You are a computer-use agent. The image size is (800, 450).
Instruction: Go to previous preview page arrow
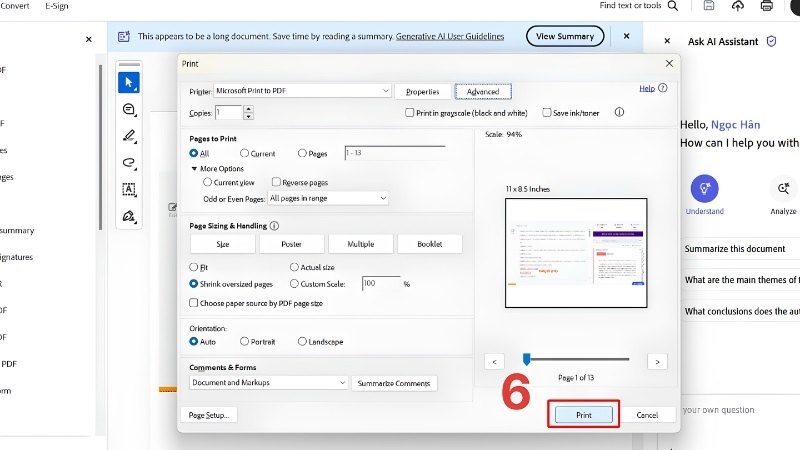pos(494,362)
